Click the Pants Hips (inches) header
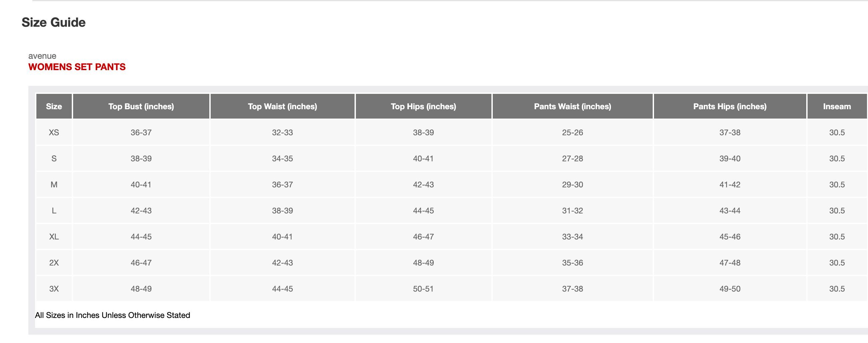This screenshot has width=868, height=343. click(729, 107)
